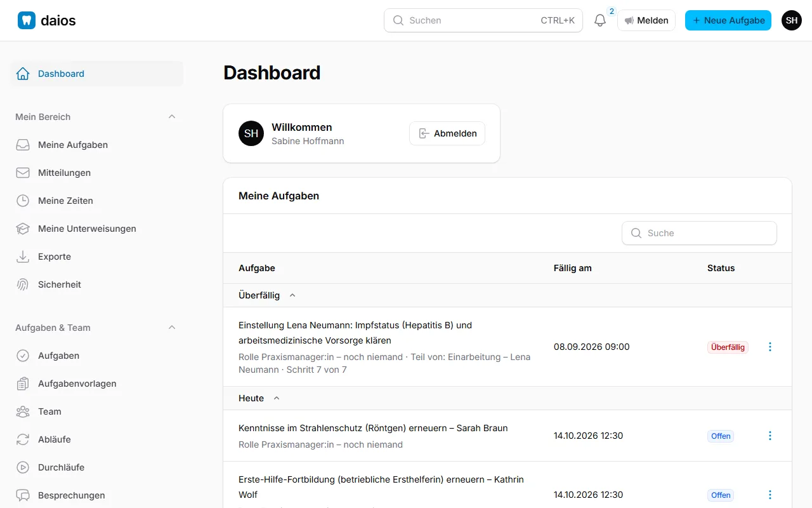Click the Durchläufe play icon

[x=23, y=467]
